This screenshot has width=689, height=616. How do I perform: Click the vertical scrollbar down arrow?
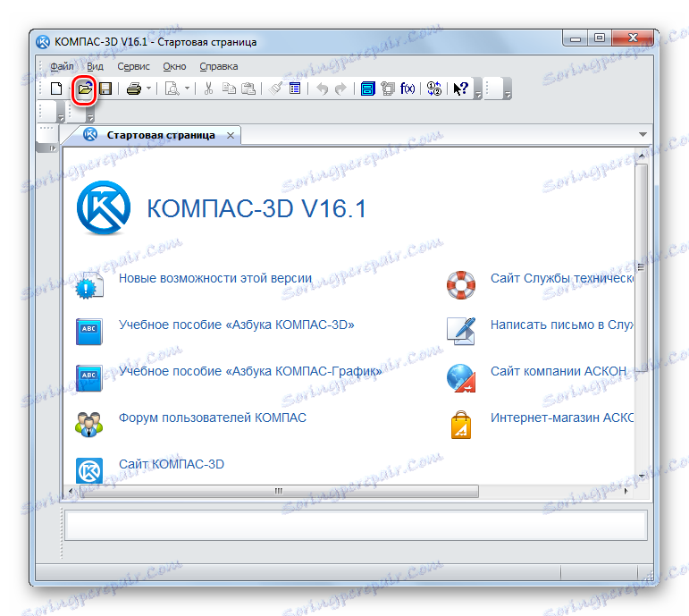(641, 477)
